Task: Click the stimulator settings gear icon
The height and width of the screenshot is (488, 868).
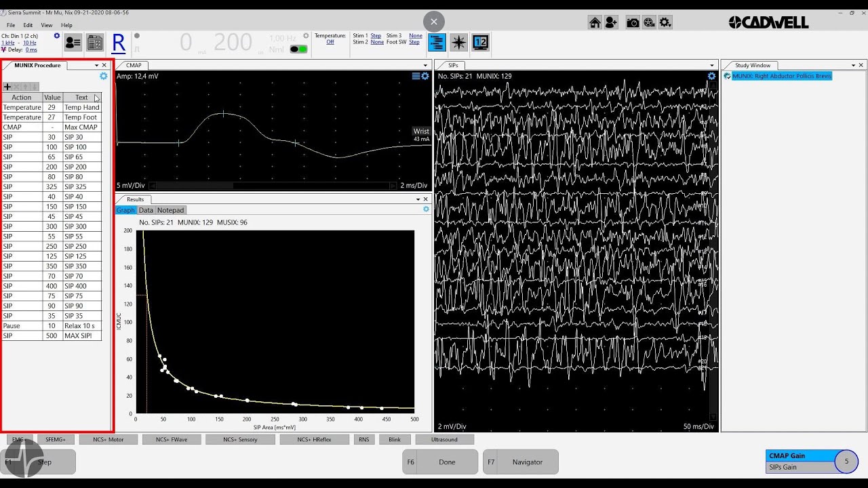Action: (306, 36)
